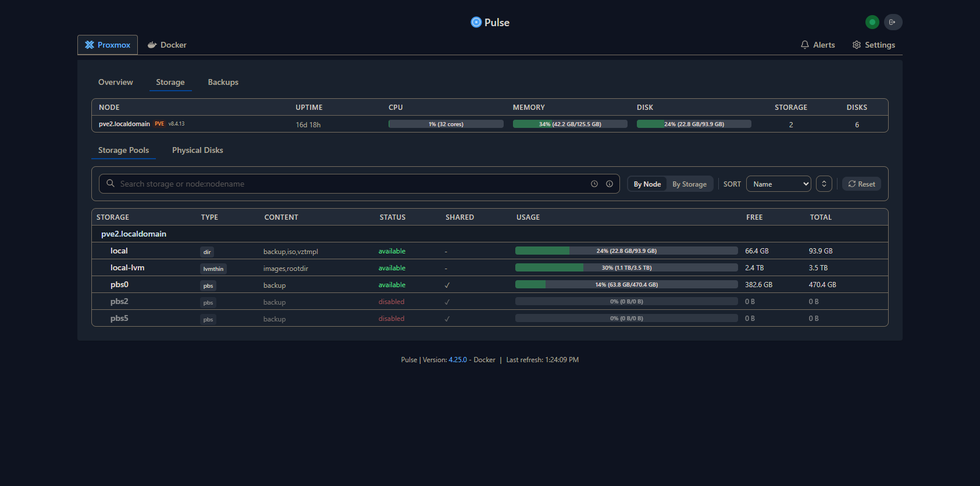Open the version 4.25.0 link
Viewport: 980px width, 486px height.
click(457, 360)
